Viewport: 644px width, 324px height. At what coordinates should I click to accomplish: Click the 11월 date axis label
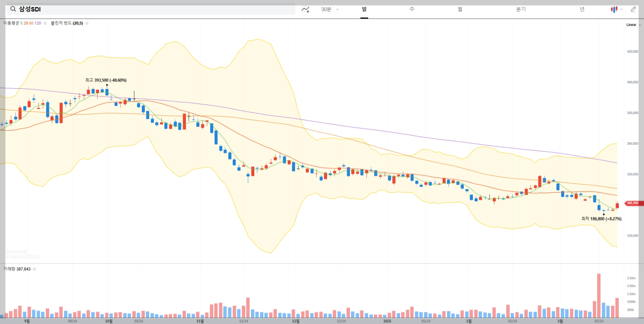coord(200,321)
